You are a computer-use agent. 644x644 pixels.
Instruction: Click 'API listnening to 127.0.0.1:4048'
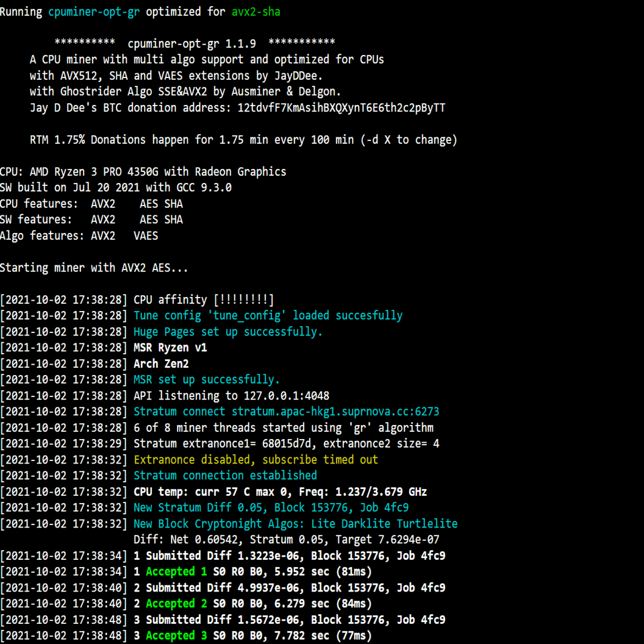(x=231, y=396)
